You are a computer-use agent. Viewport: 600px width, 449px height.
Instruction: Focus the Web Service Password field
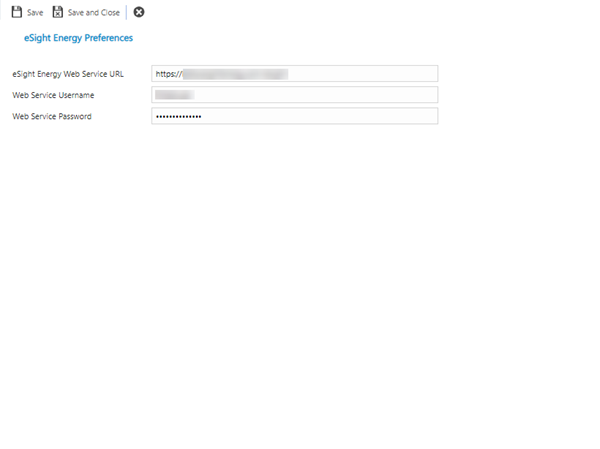[x=295, y=116]
